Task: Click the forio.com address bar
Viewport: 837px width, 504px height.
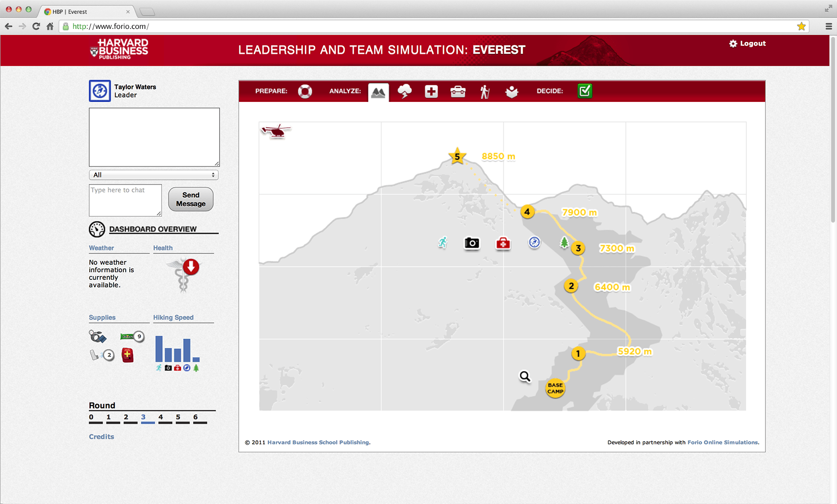Action: pos(434,26)
